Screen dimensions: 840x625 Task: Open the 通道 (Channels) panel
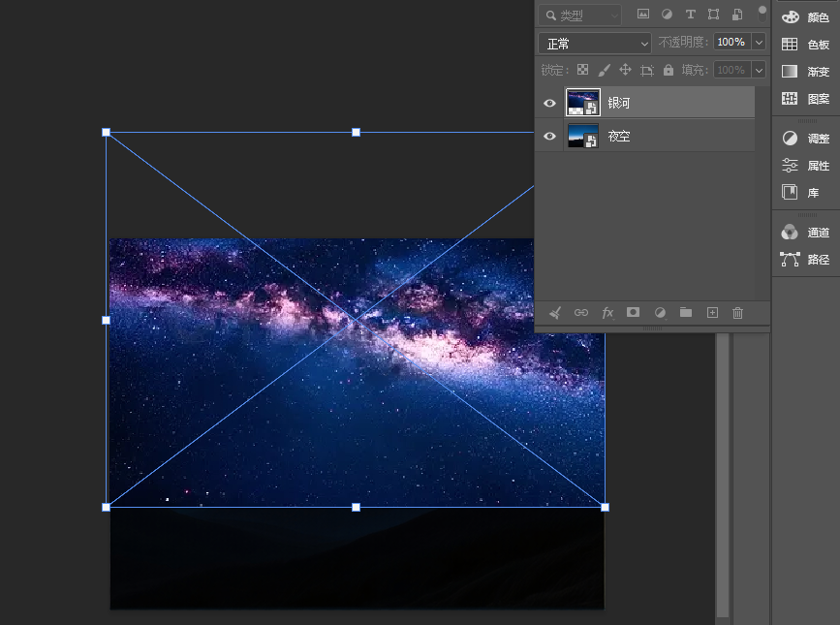[805, 233]
